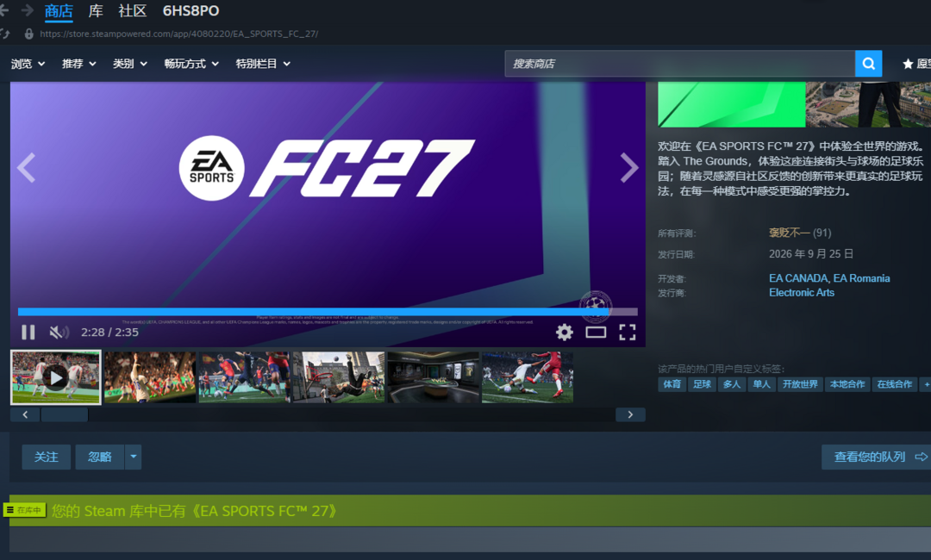Screen dimensions: 931x560
Task: Show previous media with left arrow
Action: coord(26,167)
